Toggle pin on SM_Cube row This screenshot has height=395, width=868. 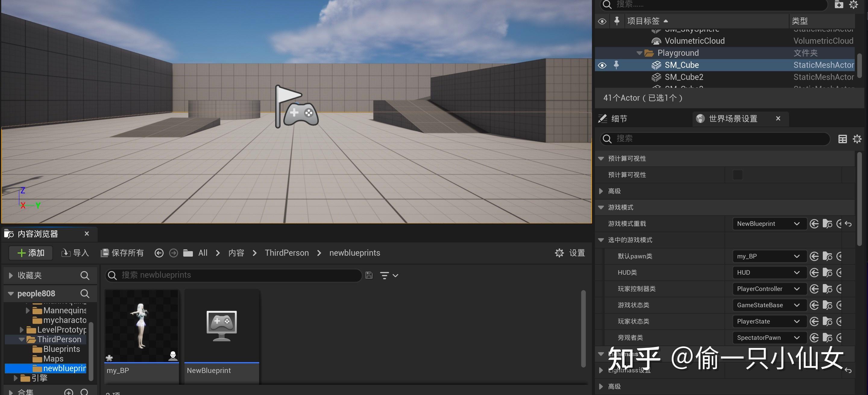click(616, 65)
